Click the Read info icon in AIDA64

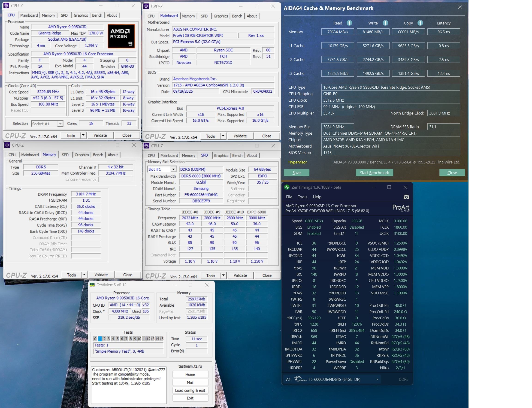(349, 23)
